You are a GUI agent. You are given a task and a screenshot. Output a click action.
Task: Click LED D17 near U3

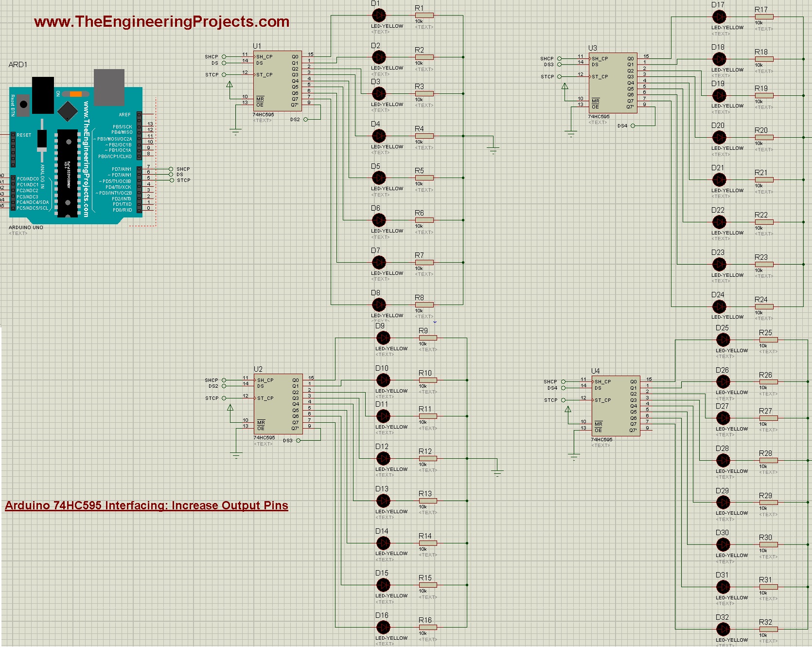719,17
